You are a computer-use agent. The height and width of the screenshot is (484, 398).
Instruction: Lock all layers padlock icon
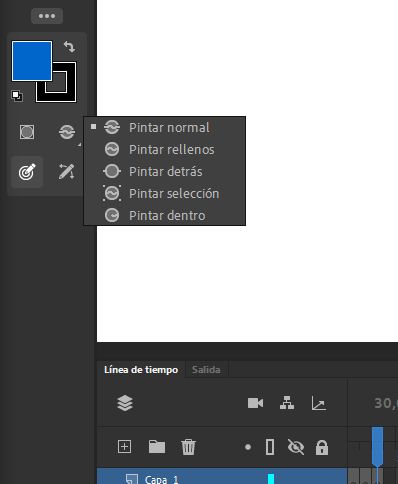tap(322, 447)
